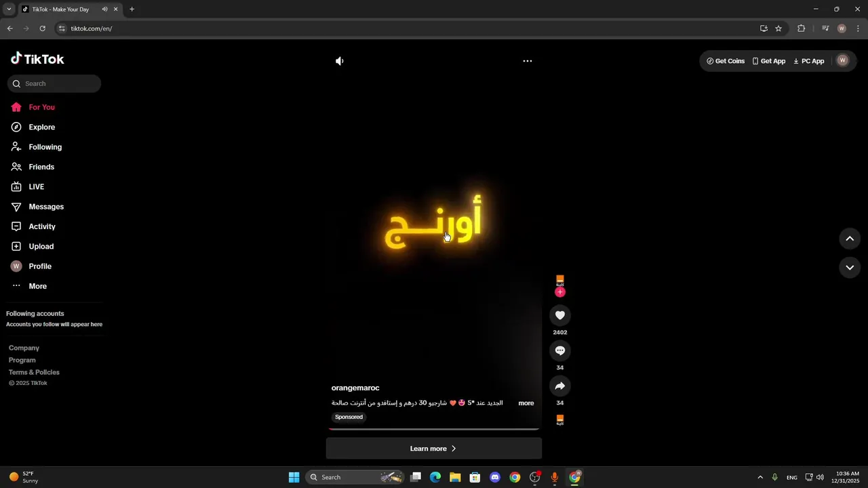This screenshot has width=868, height=488.
Task: Open File Explorer from taskbar
Action: tap(455, 477)
